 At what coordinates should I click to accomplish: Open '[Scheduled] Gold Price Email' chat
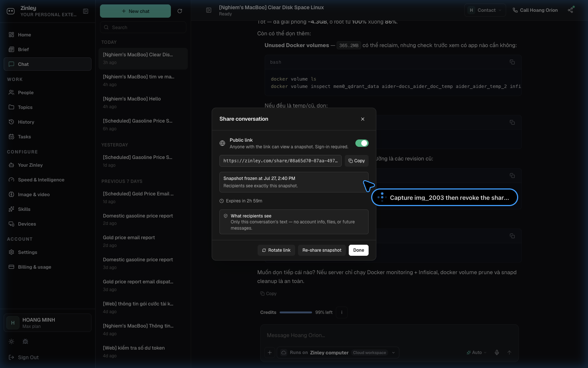click(x=143, y=197)
